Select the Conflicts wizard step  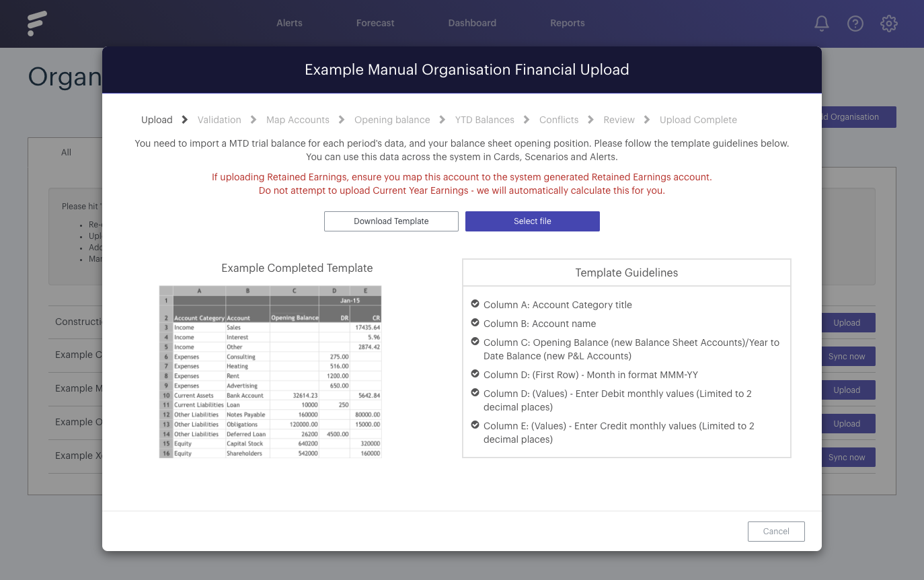coord(559,120)
